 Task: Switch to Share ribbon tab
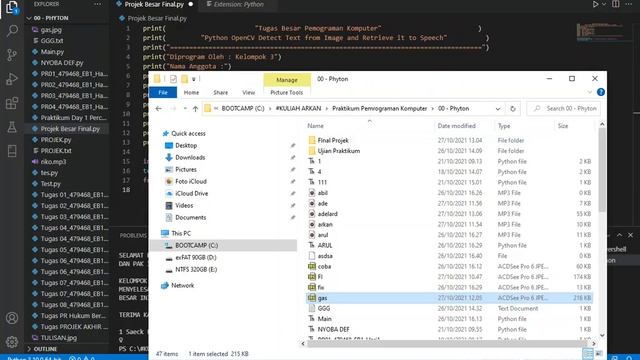(220, 93)
